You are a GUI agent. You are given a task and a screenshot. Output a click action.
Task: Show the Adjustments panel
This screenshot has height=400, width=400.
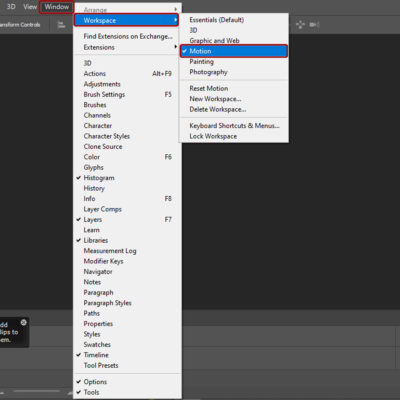click(x=127, y=84)
